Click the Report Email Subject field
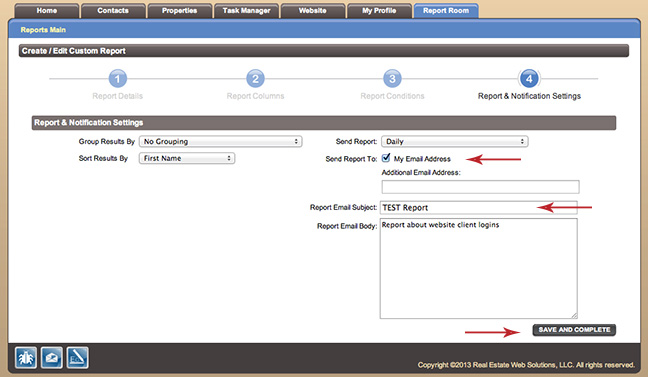Screen dimensions: 648x377 coord(479,208)
